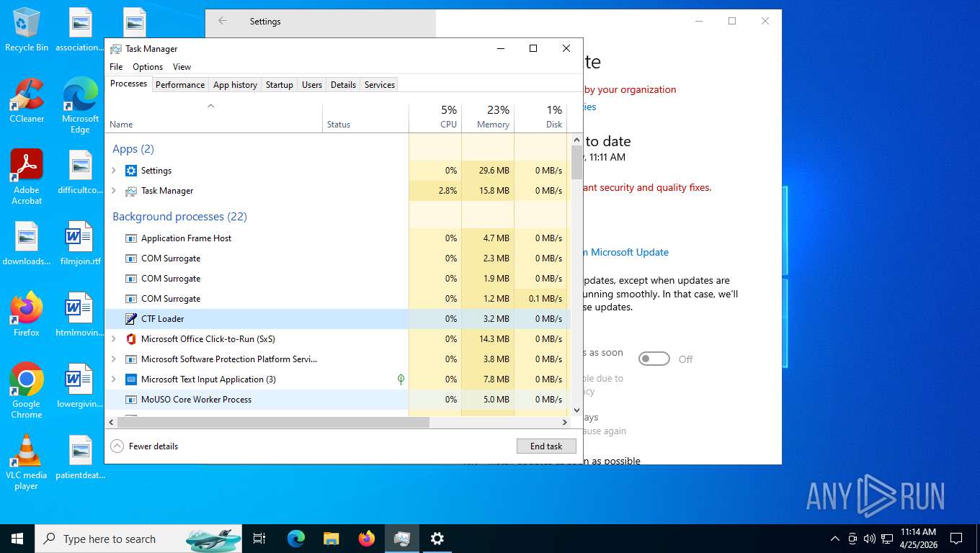This screenshot has height=553, width=980.
Task: Click the Settings gear taskbar icon
Action: pos(437,539)
